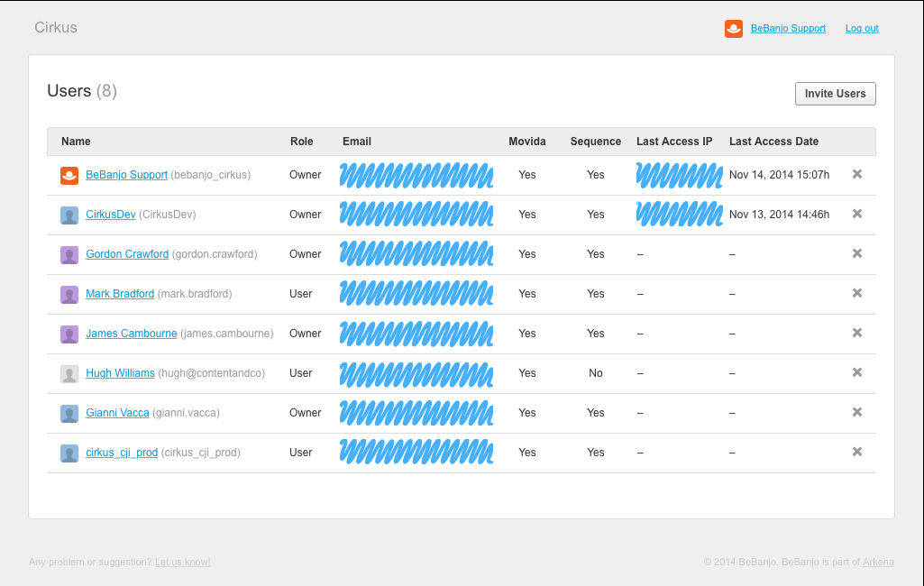This screenshot has height=586, width=924.
Task: Open BeBanjo Support profile link in header
Action: tap(788, 29)
